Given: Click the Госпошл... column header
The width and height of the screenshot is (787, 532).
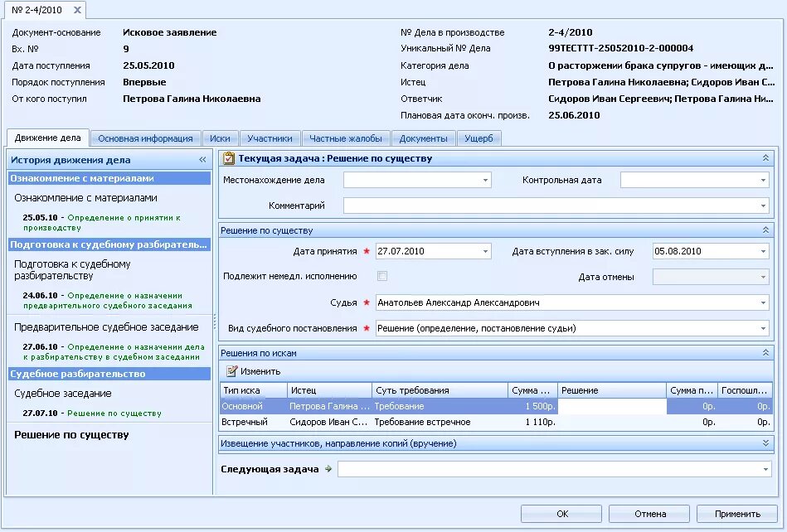Looking at the screenshot, I should (745, 390).
